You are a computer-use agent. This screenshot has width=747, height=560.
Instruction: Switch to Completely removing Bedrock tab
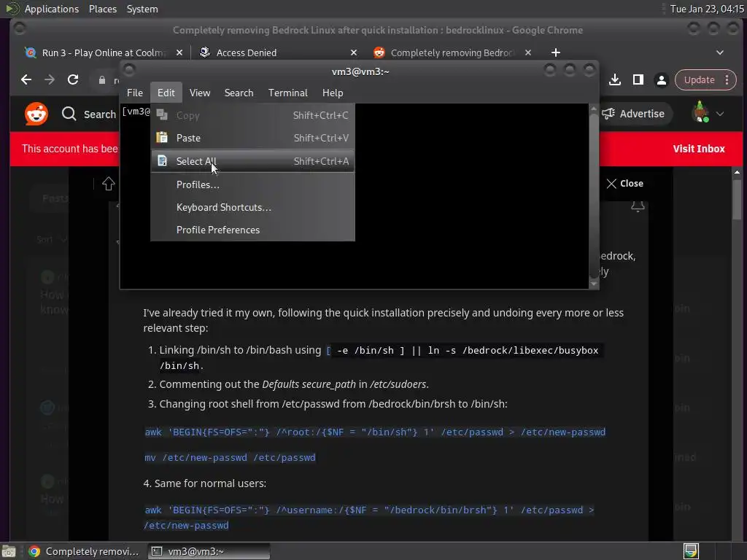point(452,52)
